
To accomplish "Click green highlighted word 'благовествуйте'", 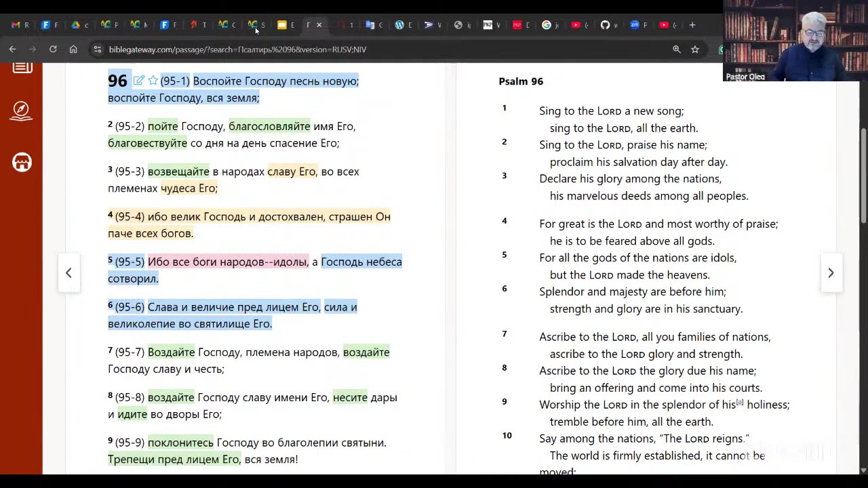I will pyautogui.click(x=147, y=143).
